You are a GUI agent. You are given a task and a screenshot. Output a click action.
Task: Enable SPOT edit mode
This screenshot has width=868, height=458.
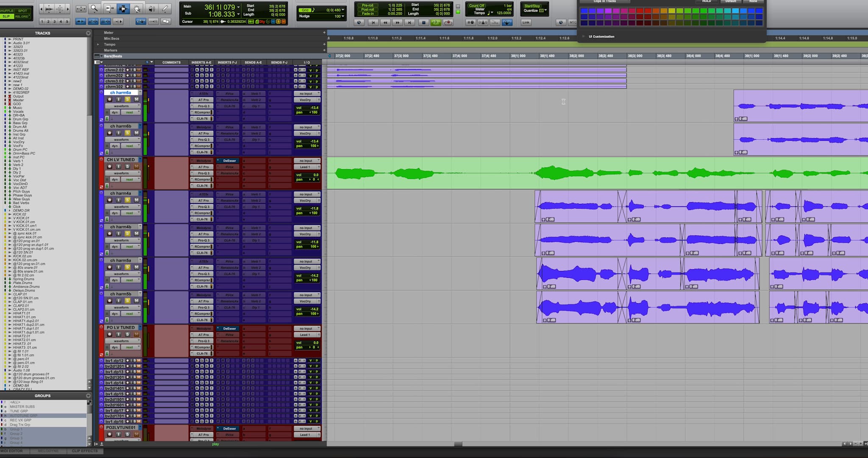[22, 11]
